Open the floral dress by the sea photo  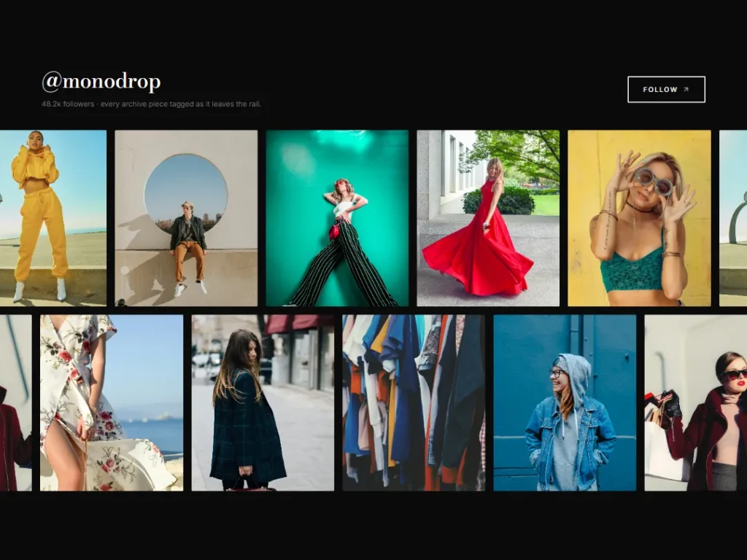click(112, 402)
